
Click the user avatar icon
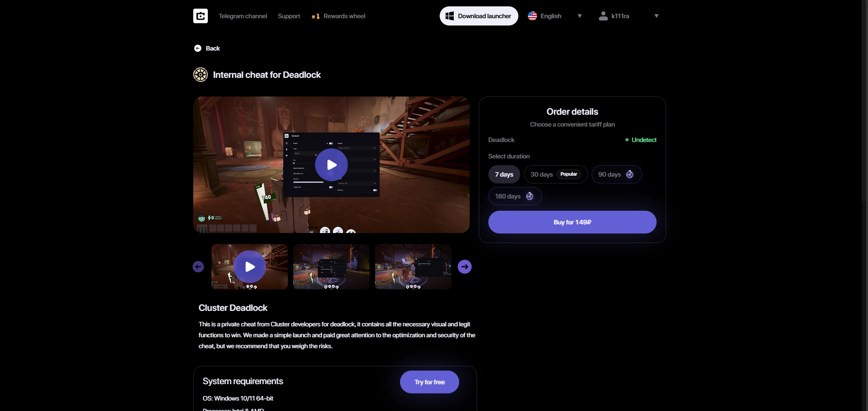point(603,16)
